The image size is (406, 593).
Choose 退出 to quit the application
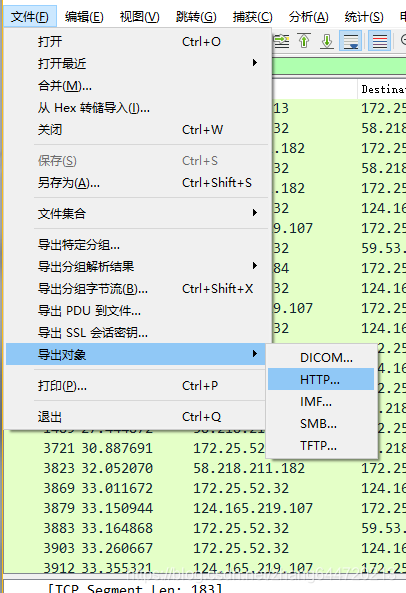point(135,417)
